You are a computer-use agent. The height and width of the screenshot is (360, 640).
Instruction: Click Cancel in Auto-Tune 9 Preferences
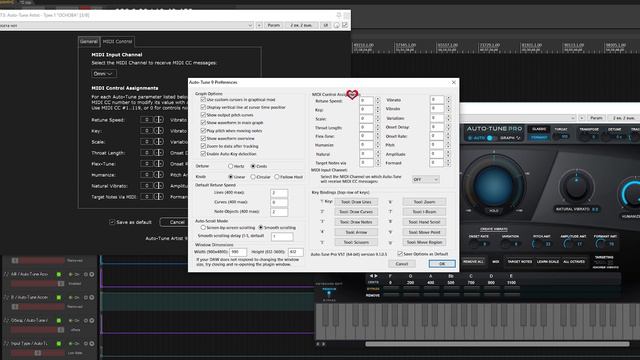tap(402, 264)
